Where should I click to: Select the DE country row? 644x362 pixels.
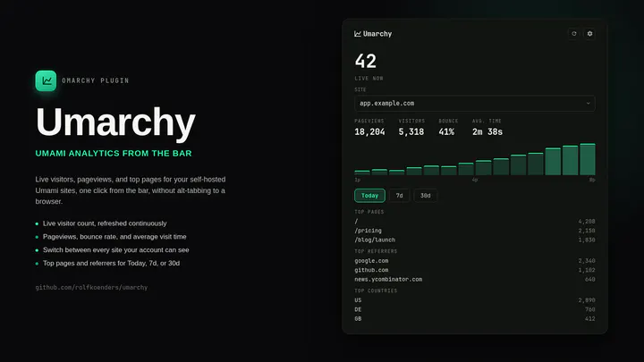pos(474,309)
